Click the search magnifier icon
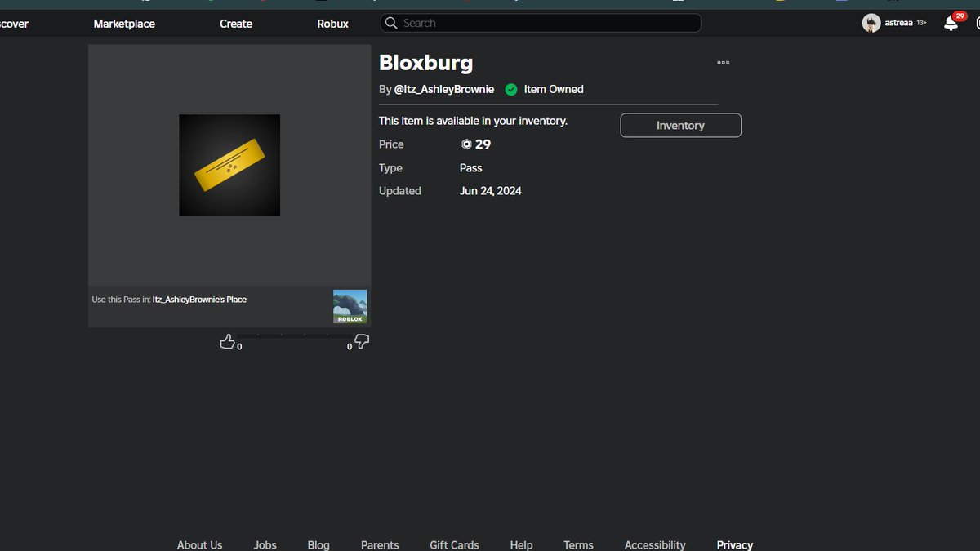The width and height of the screenshot is (980, 551). click(x=391, y=23)
